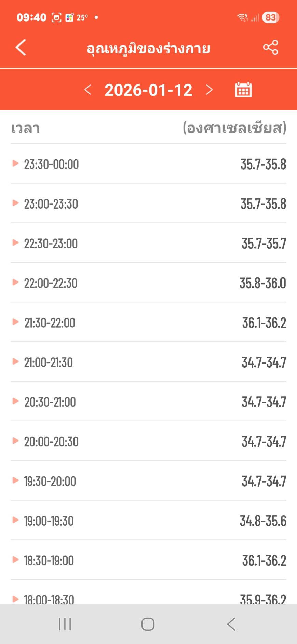The image size is (297, 644).
Task: Open the calendar date picker
Action: tap(243, 90)
